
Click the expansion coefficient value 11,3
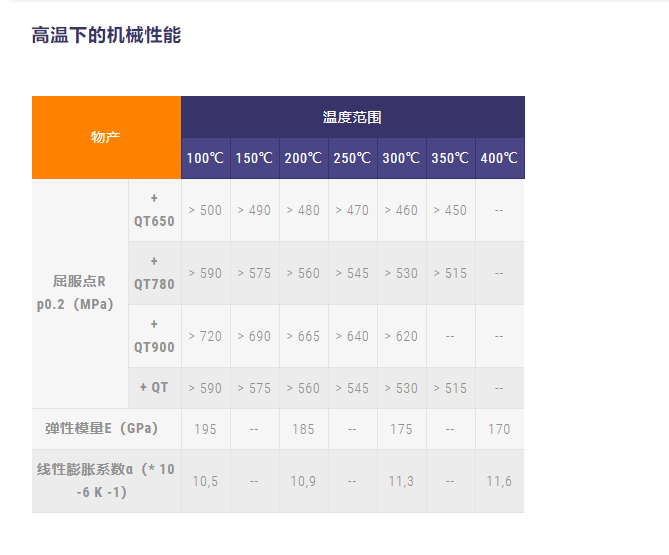tap(402, 481)
